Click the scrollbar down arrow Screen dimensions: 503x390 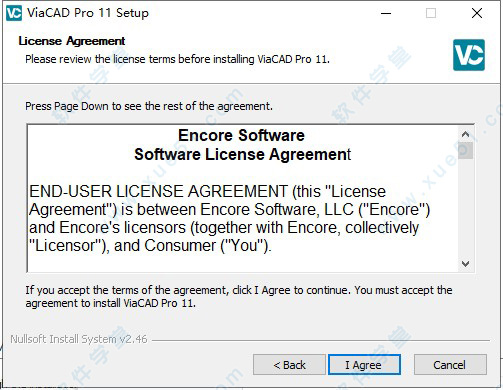pyautogui.click(x=466, y=264)
